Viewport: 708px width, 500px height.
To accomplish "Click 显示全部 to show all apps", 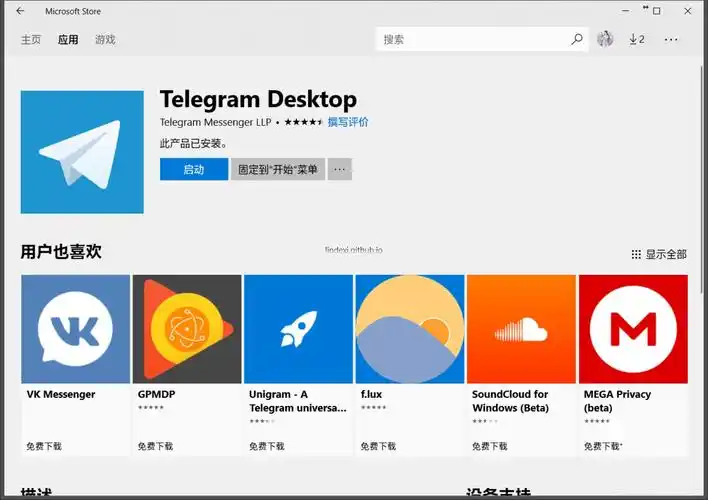I will (x=659, y=255).
